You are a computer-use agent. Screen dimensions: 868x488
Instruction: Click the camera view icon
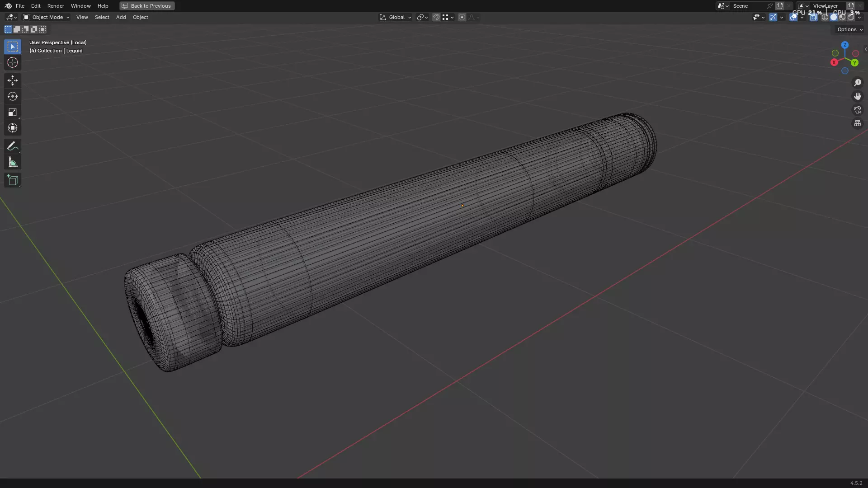pos(858,110)
